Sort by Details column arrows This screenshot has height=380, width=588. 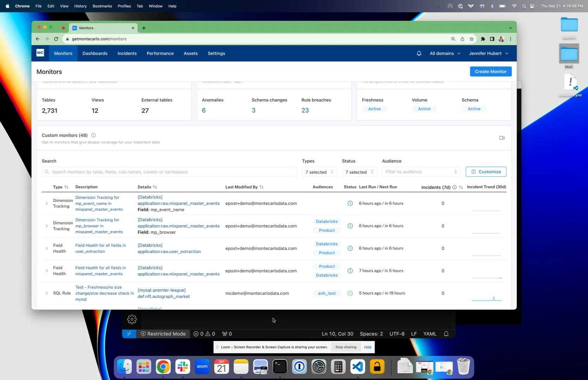point(155,187)
